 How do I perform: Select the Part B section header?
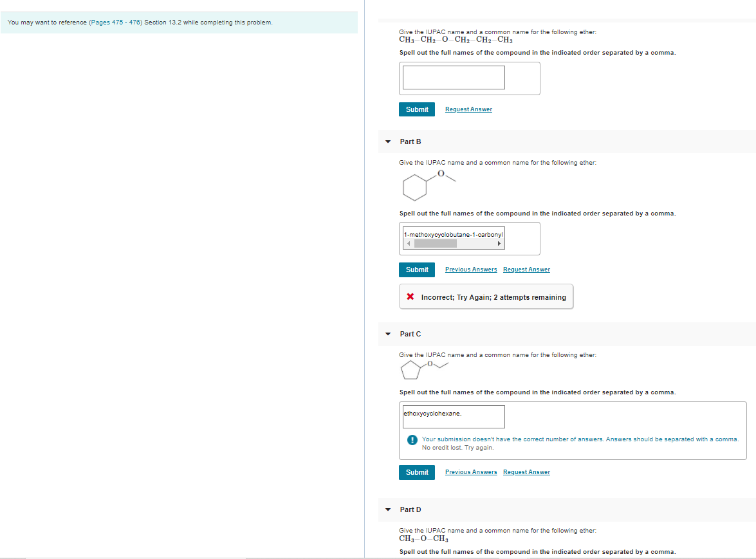click(x=410, y=142)
